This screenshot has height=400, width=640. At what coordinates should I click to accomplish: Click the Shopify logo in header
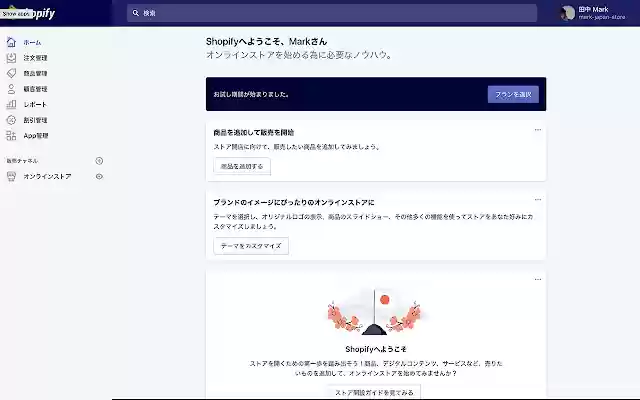32,13
